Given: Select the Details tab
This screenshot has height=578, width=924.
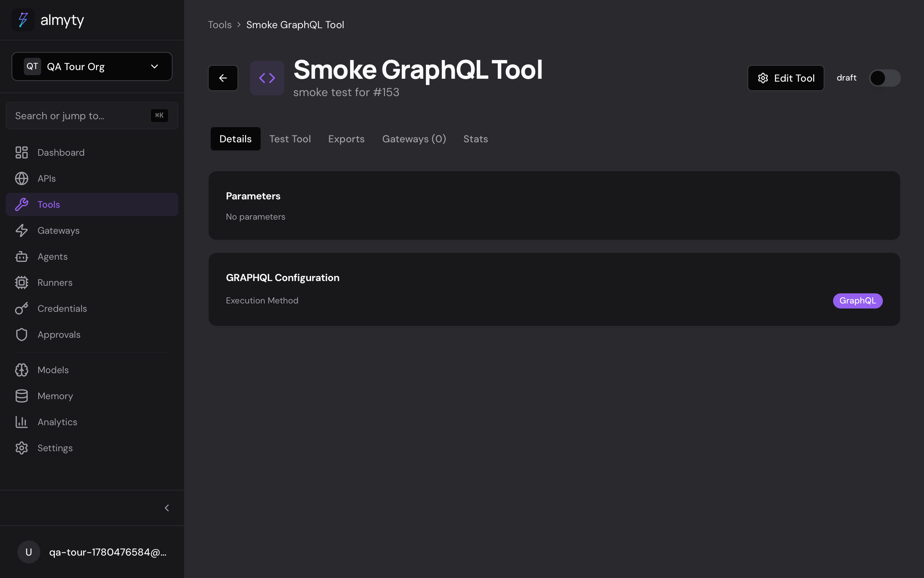Looking at the screenshot, I should 236,139.
